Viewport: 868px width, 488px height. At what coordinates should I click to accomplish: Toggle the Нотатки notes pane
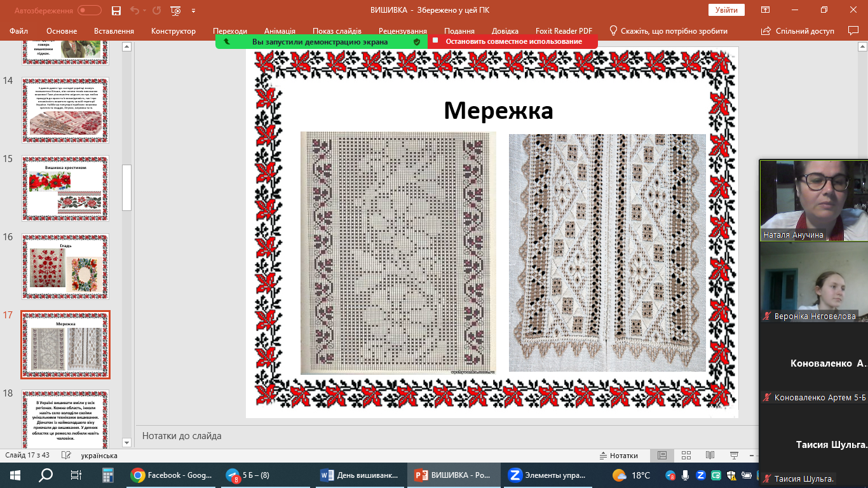point(619,456)
